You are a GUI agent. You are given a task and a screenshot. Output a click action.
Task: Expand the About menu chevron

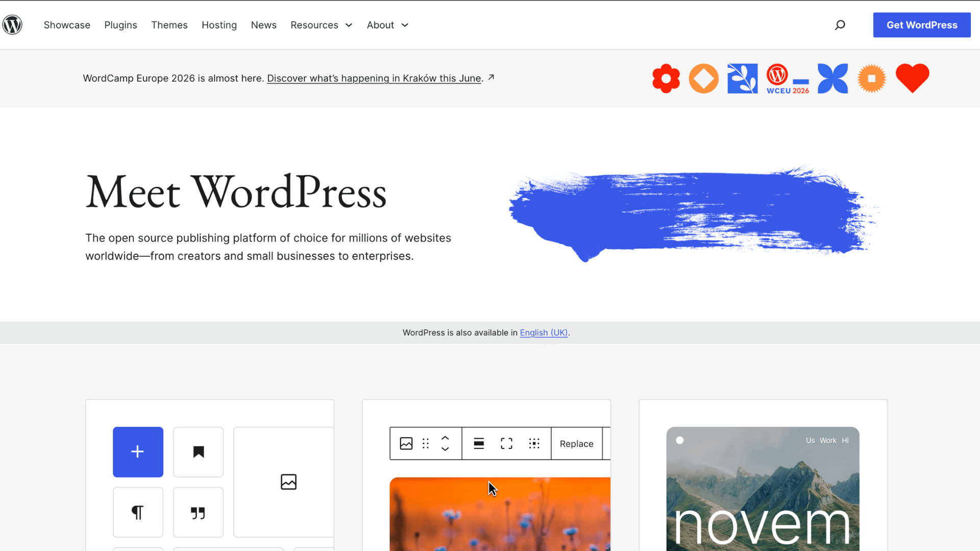[x=405, y=25]
